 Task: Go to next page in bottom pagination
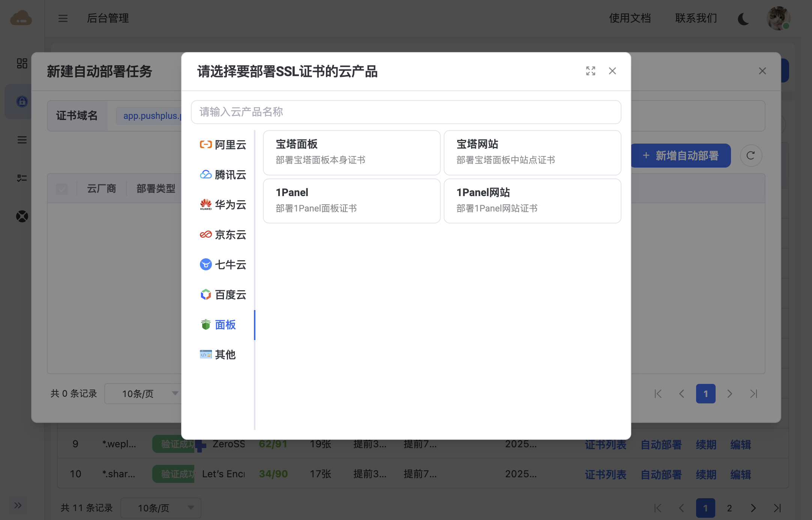click(x=753, y=508)
